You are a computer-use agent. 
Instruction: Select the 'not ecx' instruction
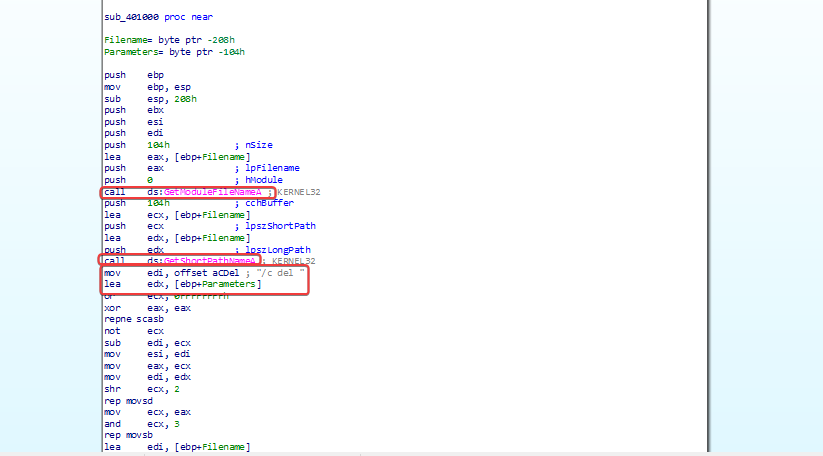click(134, 331)
